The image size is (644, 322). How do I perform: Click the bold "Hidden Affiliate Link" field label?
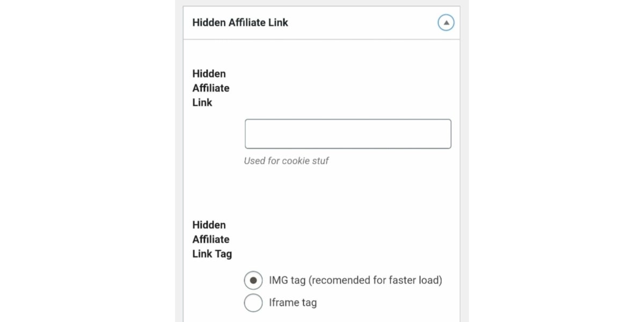210,88
